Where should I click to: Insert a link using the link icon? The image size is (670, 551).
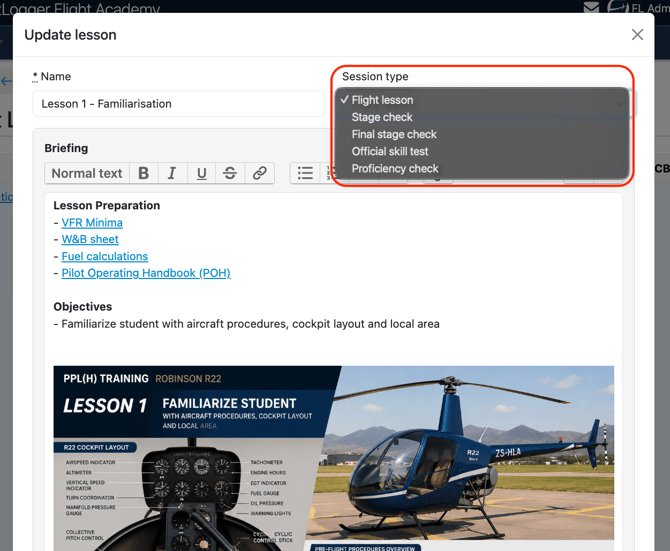pyautogui.click(x=259, y=173)
